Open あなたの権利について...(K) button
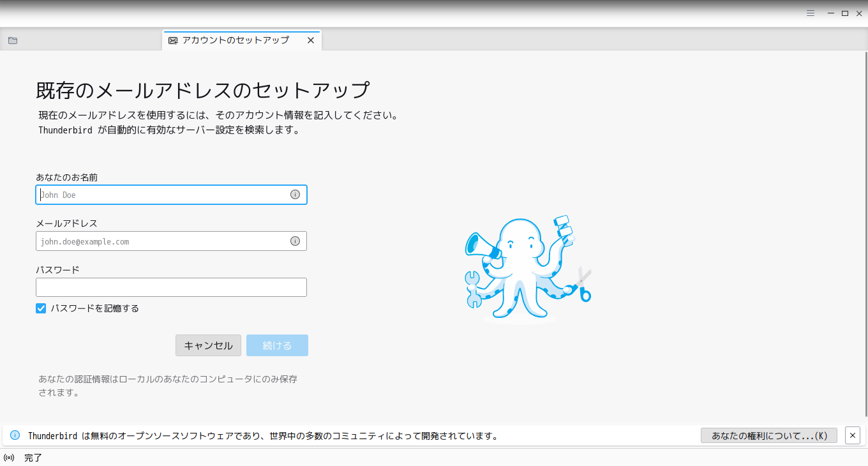 click(x=769, y=435)
